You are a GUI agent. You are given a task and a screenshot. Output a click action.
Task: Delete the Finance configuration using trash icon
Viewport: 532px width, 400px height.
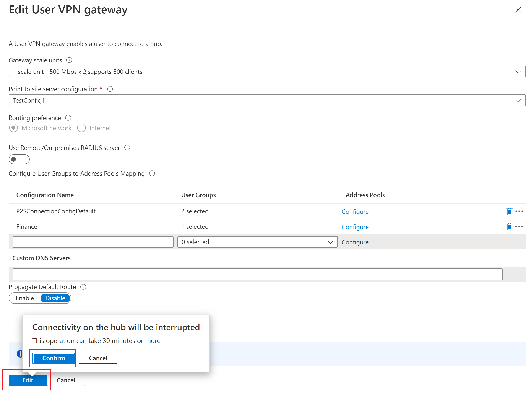509,227
